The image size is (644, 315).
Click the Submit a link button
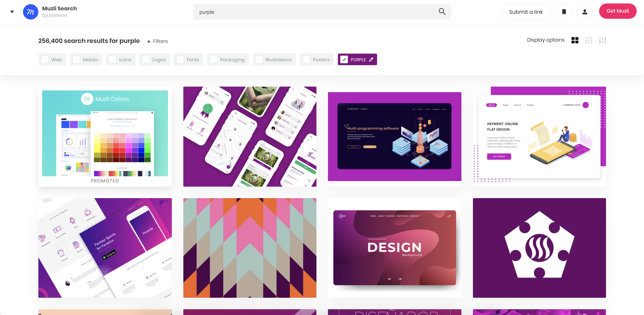526,11
